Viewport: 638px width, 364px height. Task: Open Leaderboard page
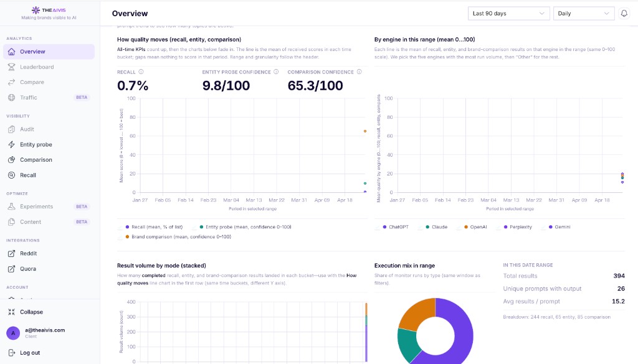(x=49, y=67)
